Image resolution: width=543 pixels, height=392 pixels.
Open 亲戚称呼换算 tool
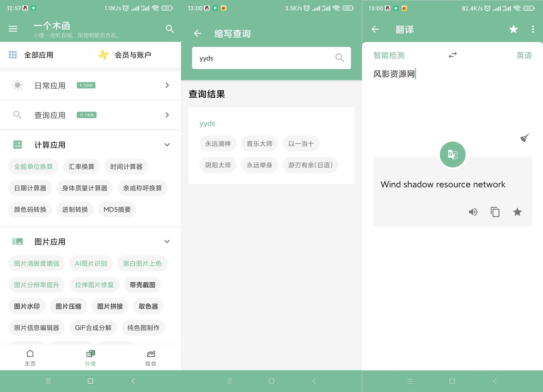tap(142, 188)
